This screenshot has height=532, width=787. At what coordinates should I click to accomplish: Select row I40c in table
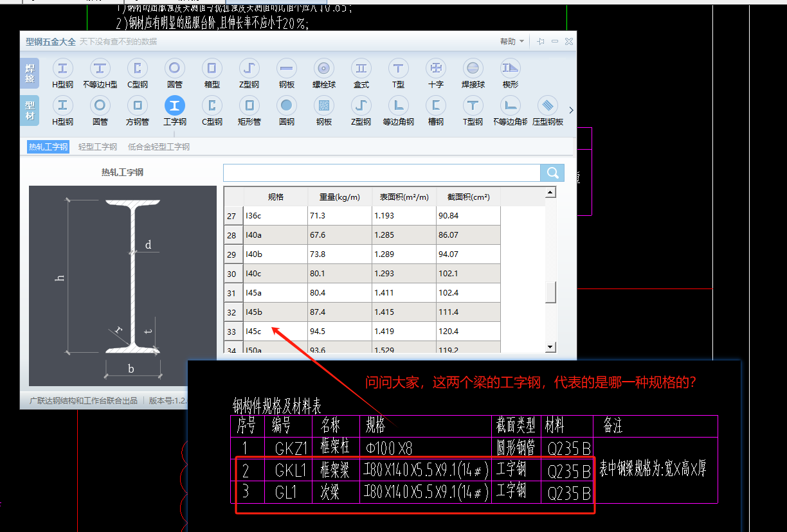coord(362,274)
